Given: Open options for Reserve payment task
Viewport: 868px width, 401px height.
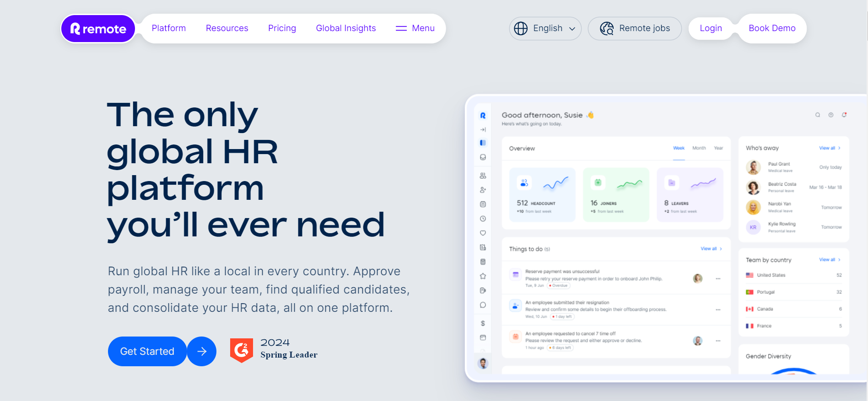Looking at the screenshot, I should coord(718,278).
